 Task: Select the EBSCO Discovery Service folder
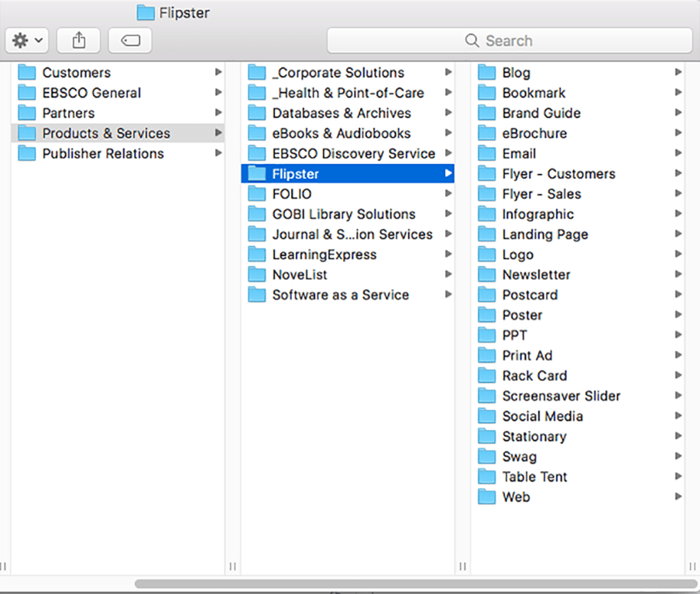(x=354, y=153)
